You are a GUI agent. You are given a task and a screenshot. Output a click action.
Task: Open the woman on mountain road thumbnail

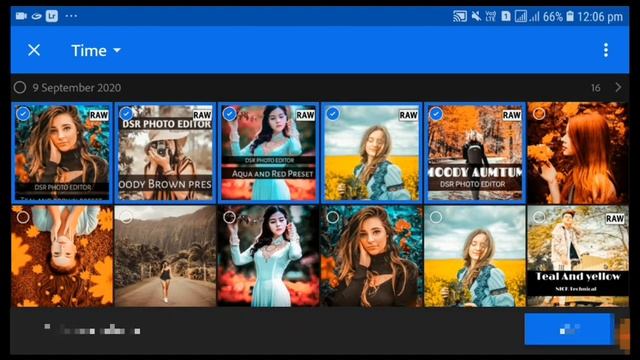click(165, 256)
